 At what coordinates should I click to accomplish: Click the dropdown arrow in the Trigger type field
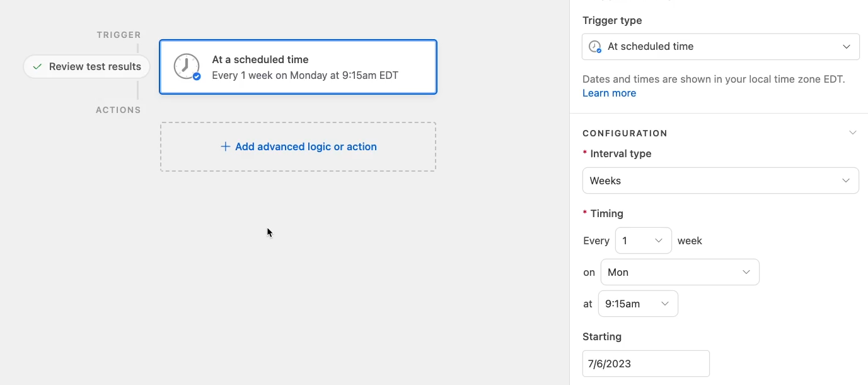[x=847, y=47]
